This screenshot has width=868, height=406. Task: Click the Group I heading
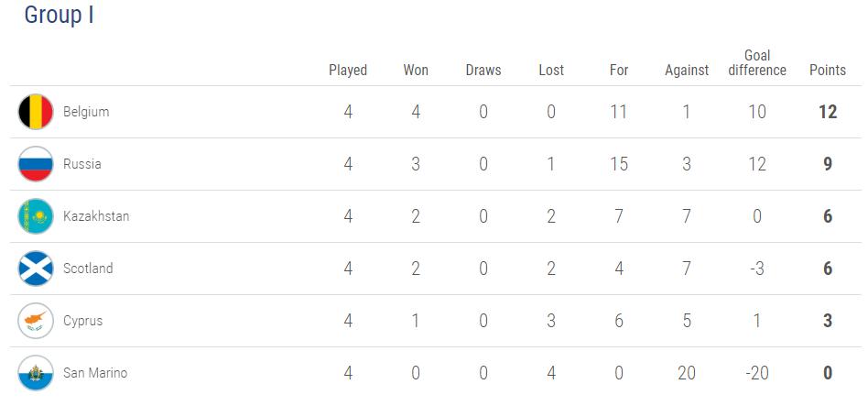tap(59, 16)
